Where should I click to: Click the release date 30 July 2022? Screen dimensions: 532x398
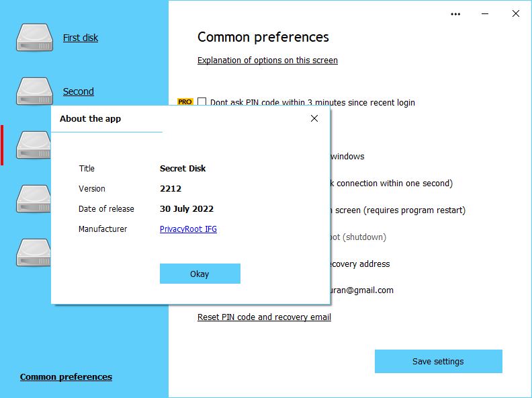coord(187,209)
